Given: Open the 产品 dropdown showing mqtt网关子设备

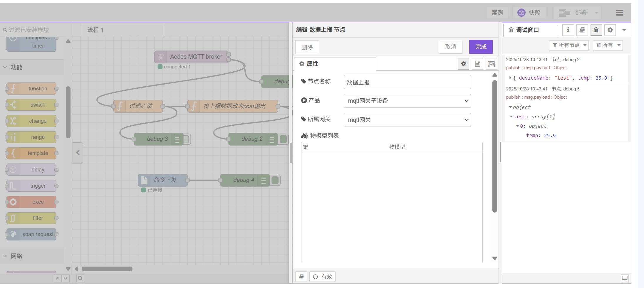Looking at the screenshot, I should (407, 101).
